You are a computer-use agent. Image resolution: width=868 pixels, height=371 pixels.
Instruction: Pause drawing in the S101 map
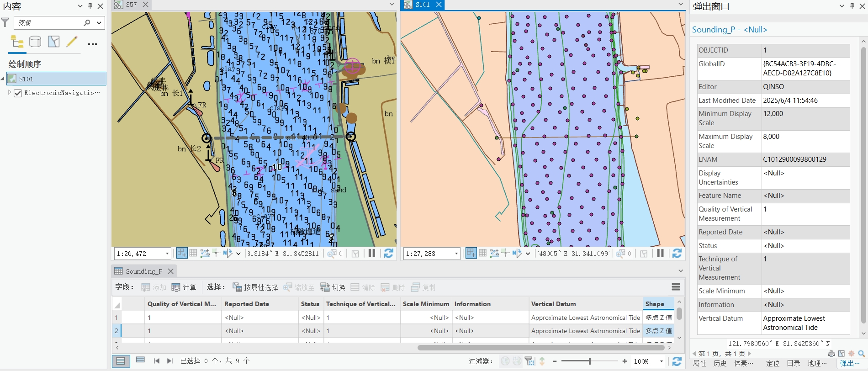(661, 253)
